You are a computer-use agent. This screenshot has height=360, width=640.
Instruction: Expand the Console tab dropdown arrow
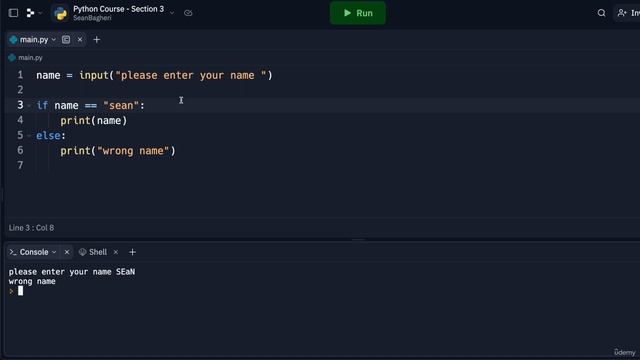[54, 252]
